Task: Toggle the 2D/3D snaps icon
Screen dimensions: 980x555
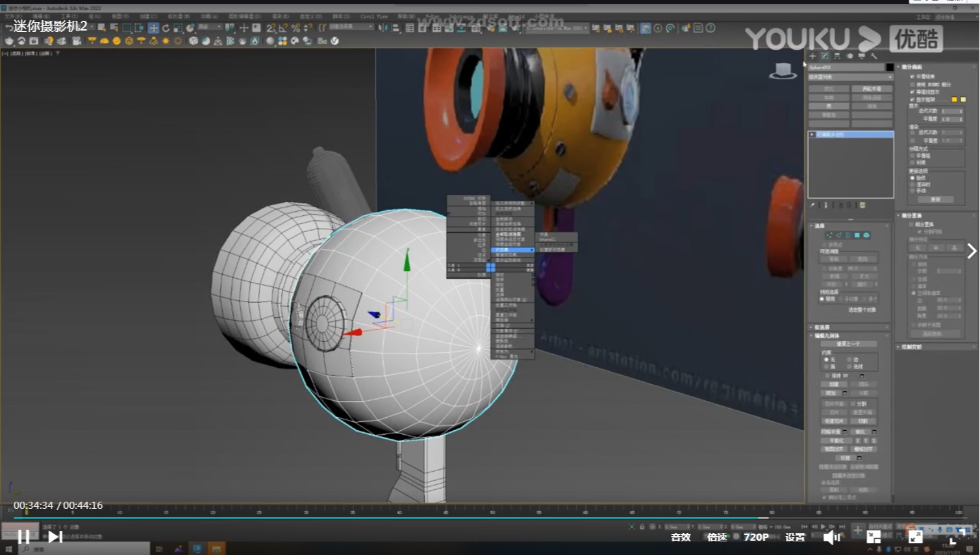Action: click(270, 28)
